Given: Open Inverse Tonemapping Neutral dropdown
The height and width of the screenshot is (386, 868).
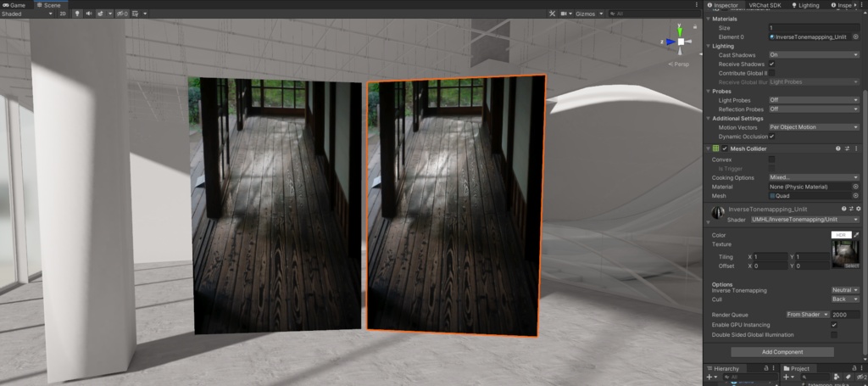Looking at the screenshot, I should pyautogui.click(x=845, y=290).
